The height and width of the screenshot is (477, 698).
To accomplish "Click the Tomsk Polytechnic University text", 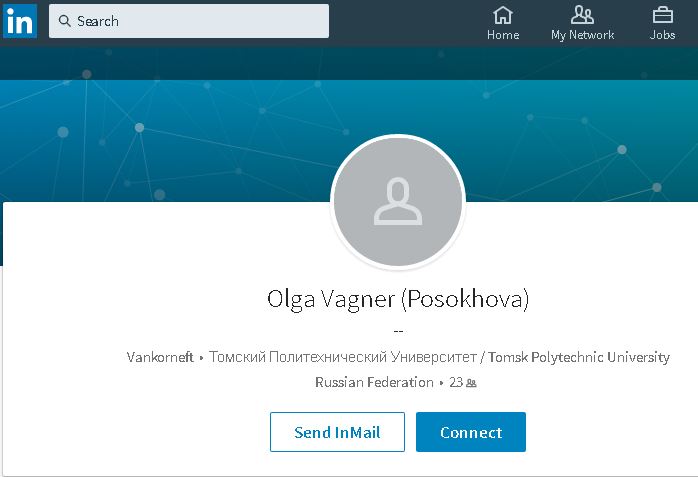I will 439,357.
